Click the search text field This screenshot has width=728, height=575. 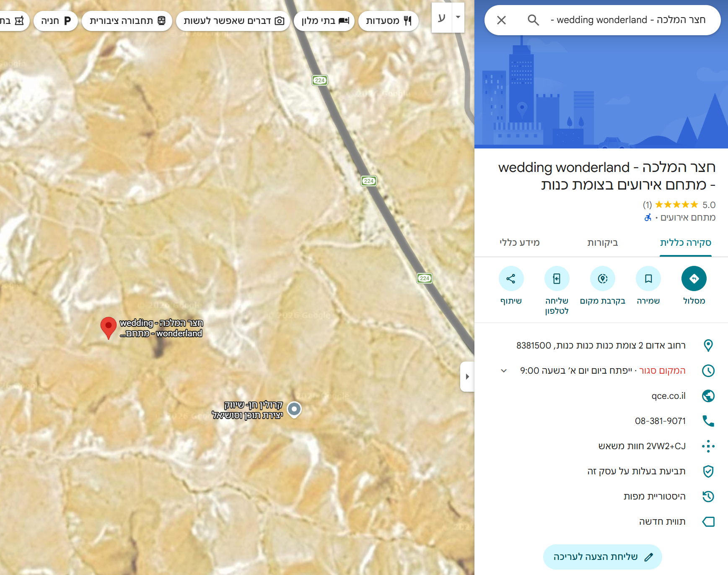coord(628,20)
